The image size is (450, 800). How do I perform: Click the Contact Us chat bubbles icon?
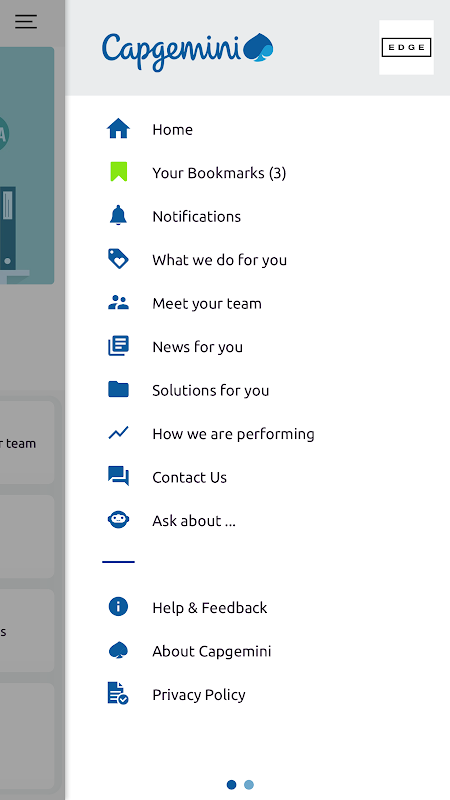pyautogui.click(x=118, y=477)
